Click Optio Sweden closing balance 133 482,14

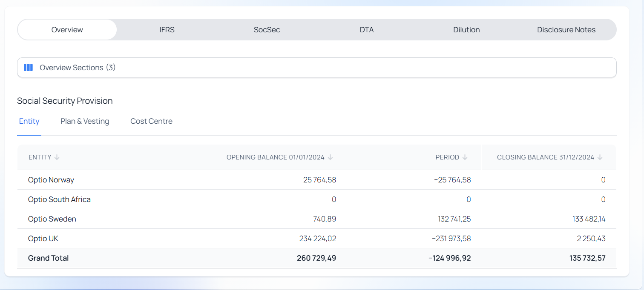click(589, 219)
